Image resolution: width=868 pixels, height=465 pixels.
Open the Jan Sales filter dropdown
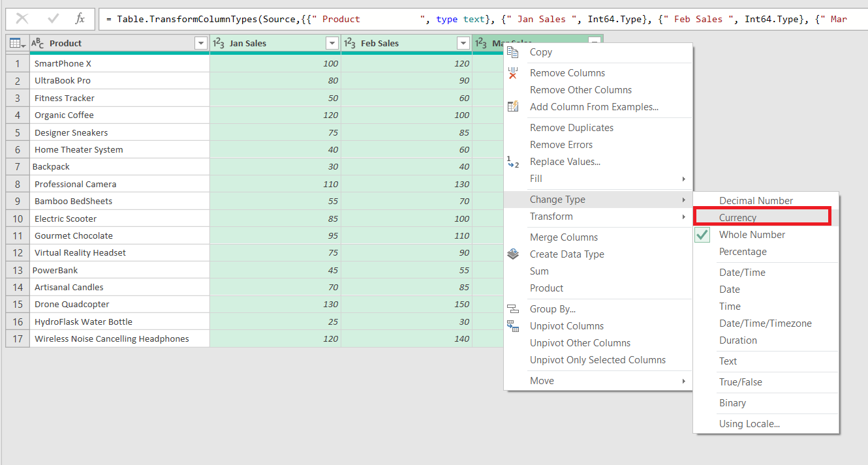point(333,43)
